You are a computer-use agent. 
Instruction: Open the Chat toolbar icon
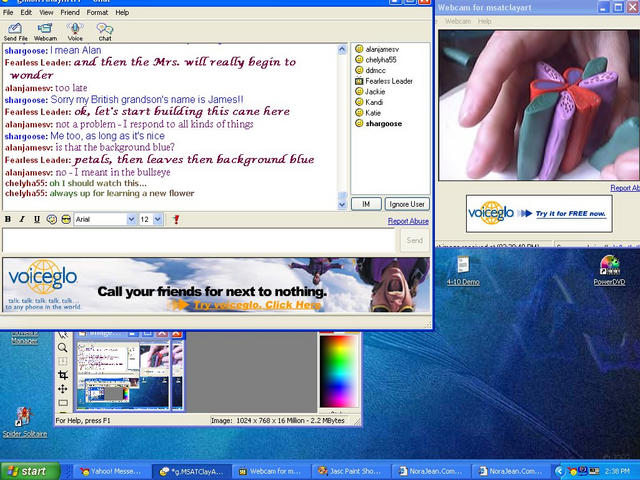105,32
